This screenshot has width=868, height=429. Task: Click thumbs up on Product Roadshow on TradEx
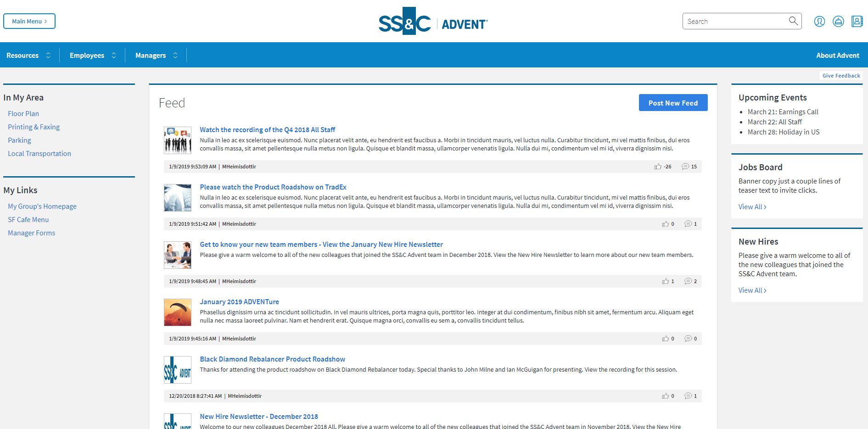point(665,224)
